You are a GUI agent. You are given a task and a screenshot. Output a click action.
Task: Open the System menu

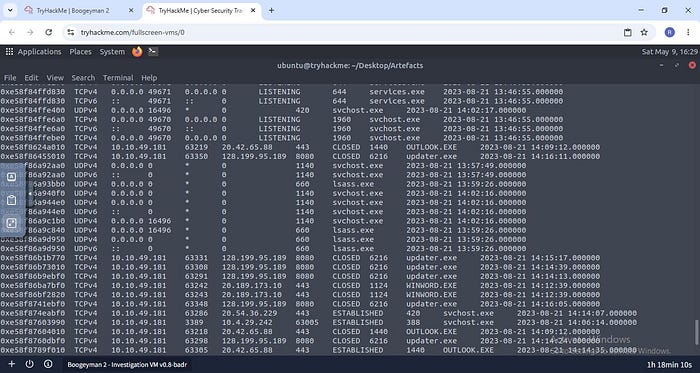pyautogui.click(x=112, y=52)
